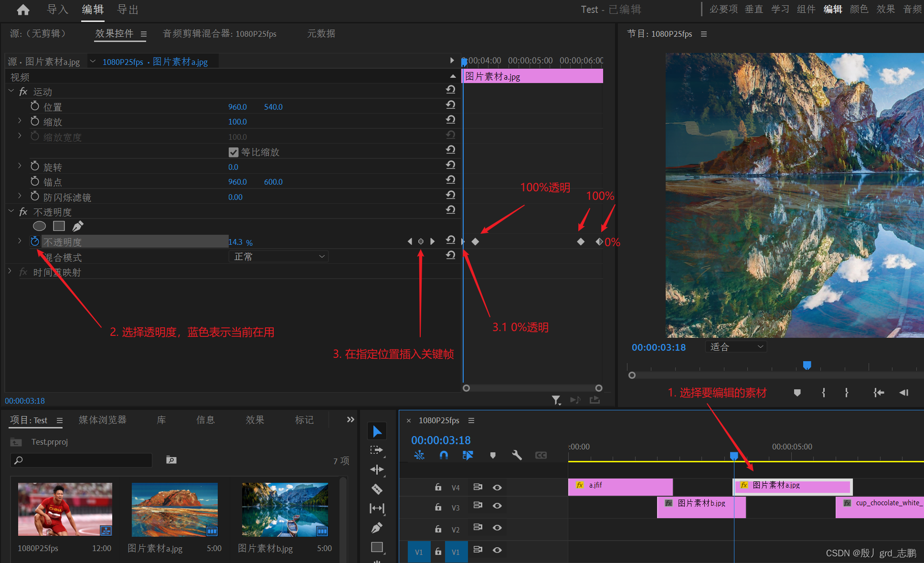The image size is (924, 563).
Task: Toggle the Position animation stopwatch
Action: [x=35, y=106]
